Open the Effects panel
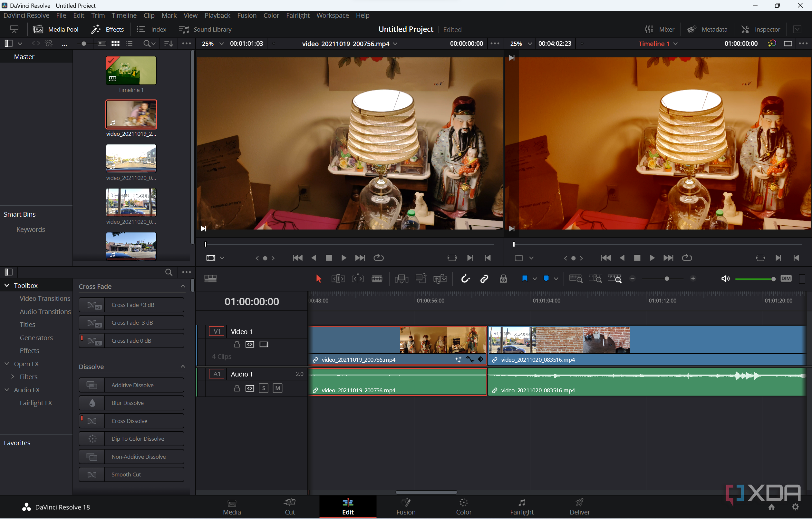Viewport: 812px width, 519px height. point(108,29)
